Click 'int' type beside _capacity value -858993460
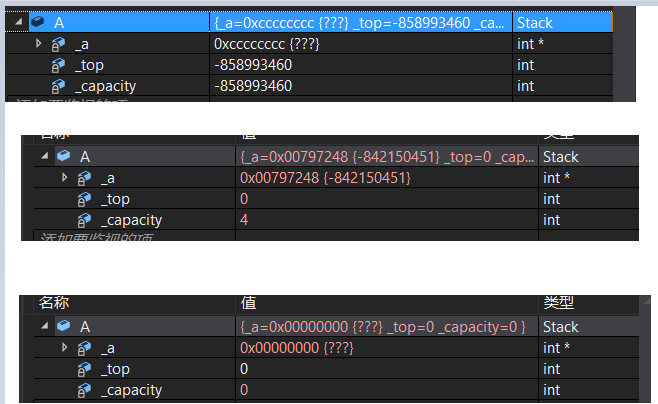 tap(525, 86)
